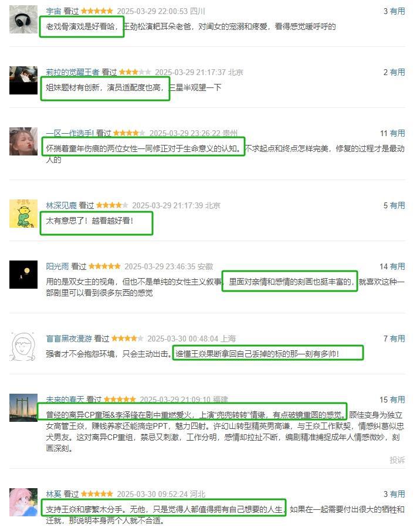This screenshot has width=420, height=531.
Task: Click 林深见鹿's green frog avatar
Action: pos(23,214)
